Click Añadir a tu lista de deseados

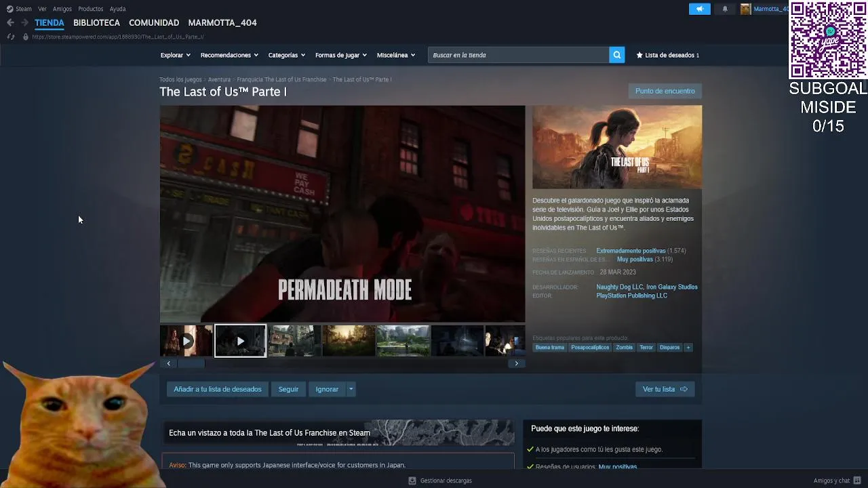[x=218, y=389]
